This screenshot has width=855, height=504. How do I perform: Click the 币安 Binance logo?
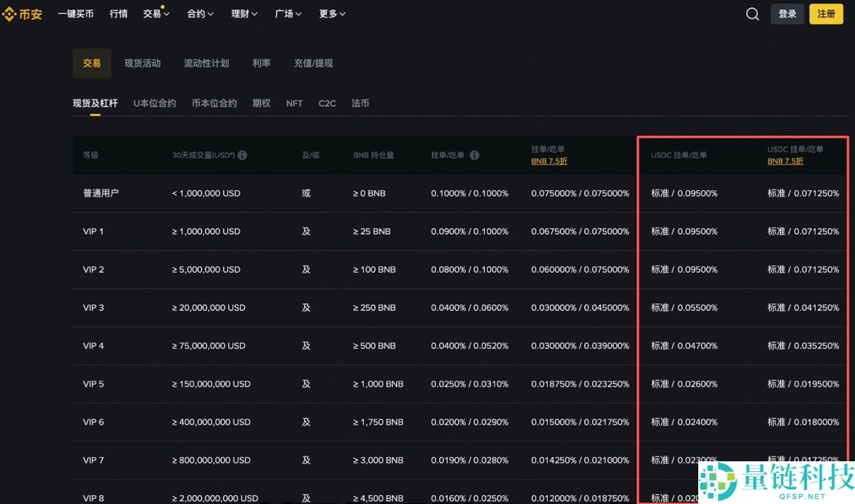click(22, 14)
